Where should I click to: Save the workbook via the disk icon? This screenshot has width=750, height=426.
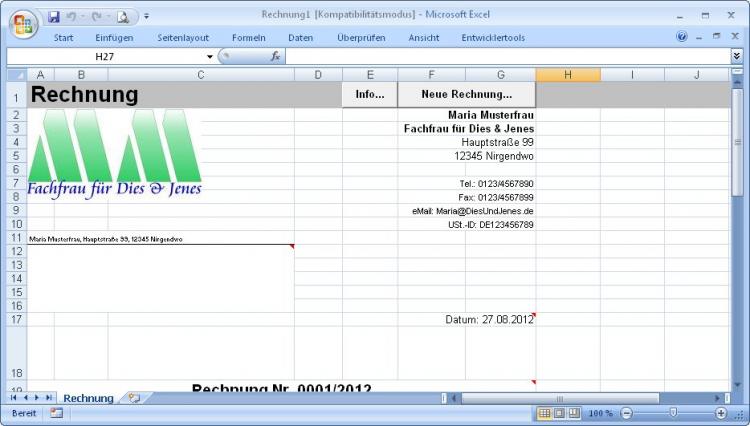click(54, 16)
